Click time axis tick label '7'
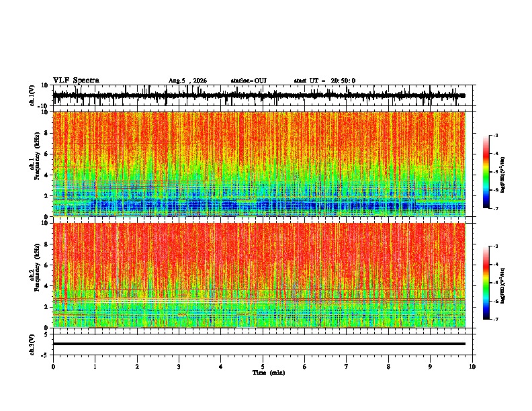This screenshot has width=532, height=411. pyautogui.click(x=347, y=367)
